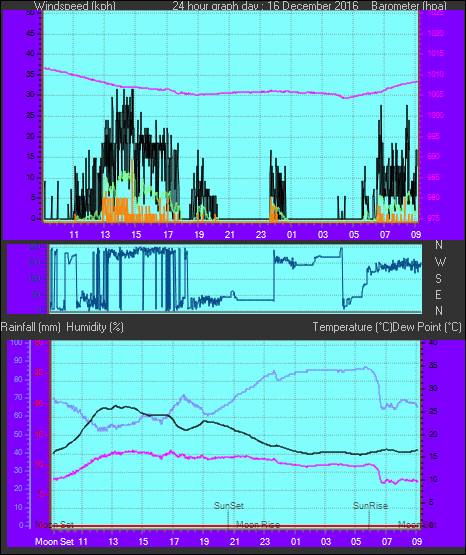Image resolution: width=466 pixels, height=555 pixels.
Task: Click the 50 value on humidity axis
Action: [x=18, y=434]
